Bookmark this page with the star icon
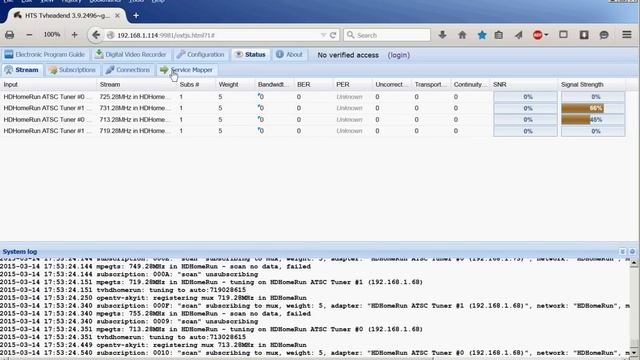The image size is (640, 360). pos(482,35)
